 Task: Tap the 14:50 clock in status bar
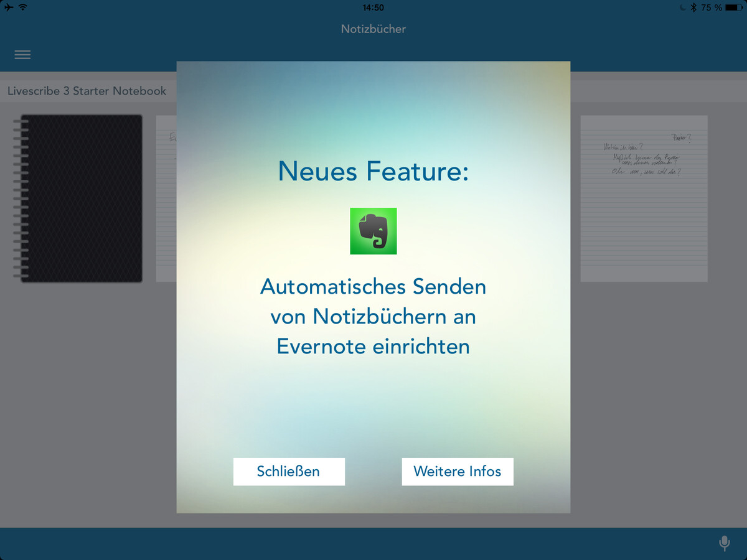coord(373,7)
